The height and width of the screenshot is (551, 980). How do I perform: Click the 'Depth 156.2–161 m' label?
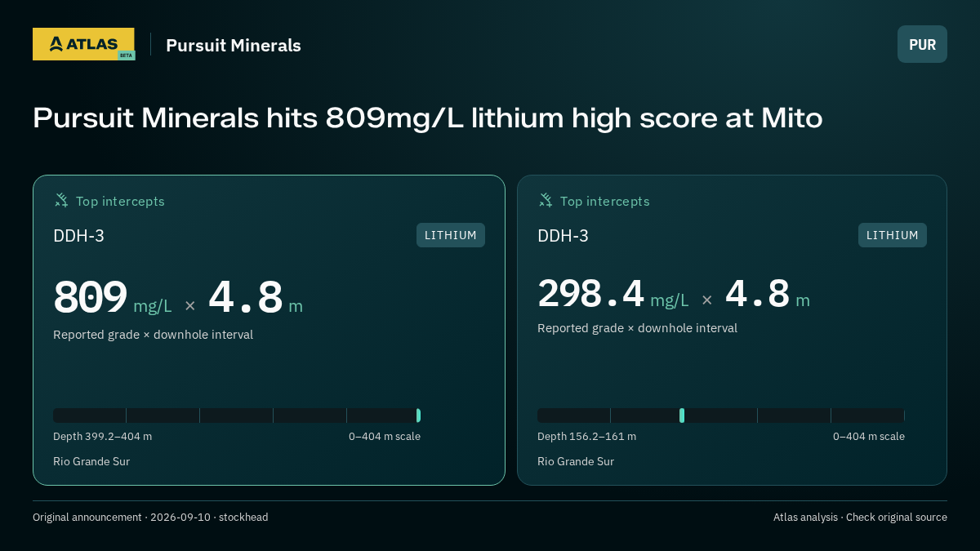click(586, 436)
